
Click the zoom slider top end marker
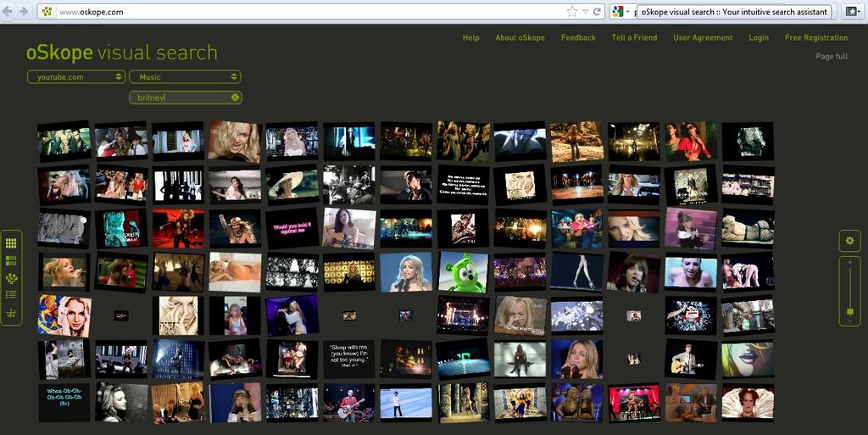[850, 260]
